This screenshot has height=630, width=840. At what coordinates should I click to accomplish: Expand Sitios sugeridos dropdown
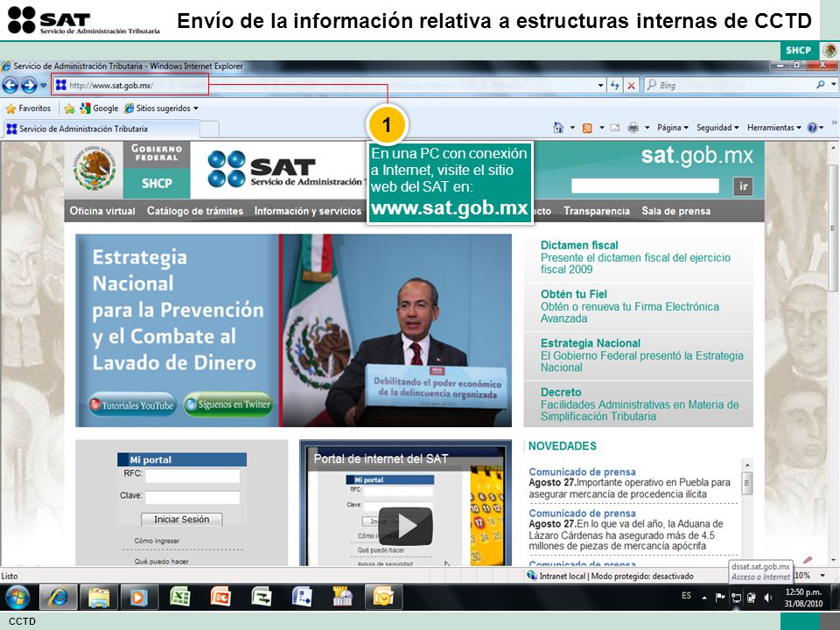pos(195,108)
